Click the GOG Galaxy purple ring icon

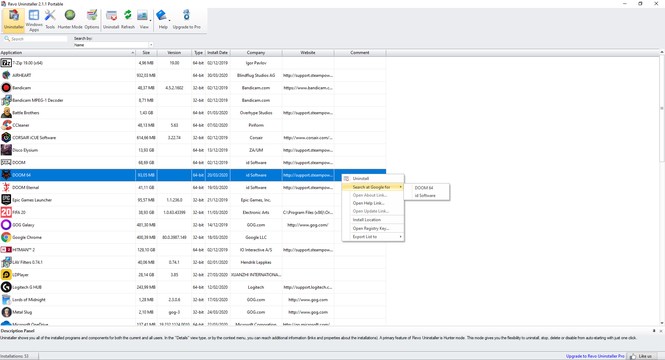(x=6, y=225)
